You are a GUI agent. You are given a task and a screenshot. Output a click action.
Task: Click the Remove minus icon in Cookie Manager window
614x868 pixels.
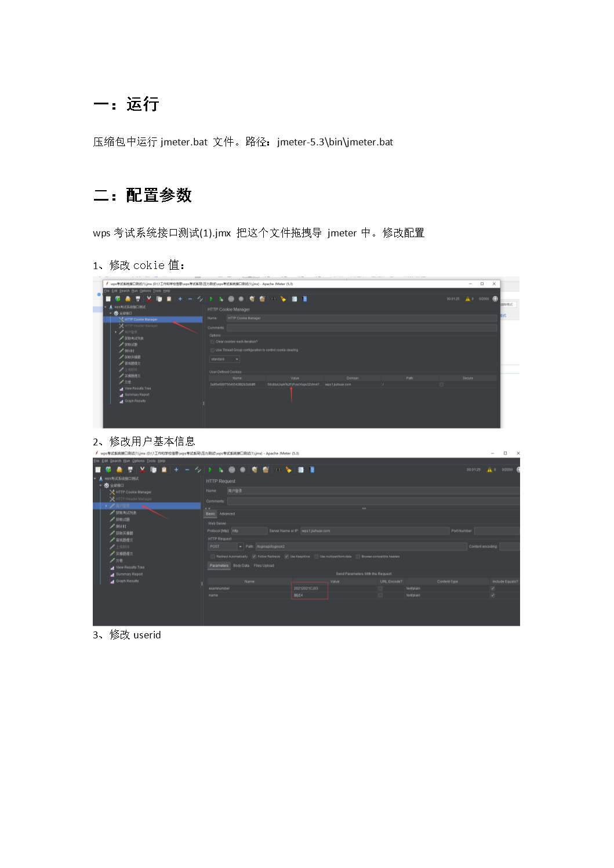(190, 299)
